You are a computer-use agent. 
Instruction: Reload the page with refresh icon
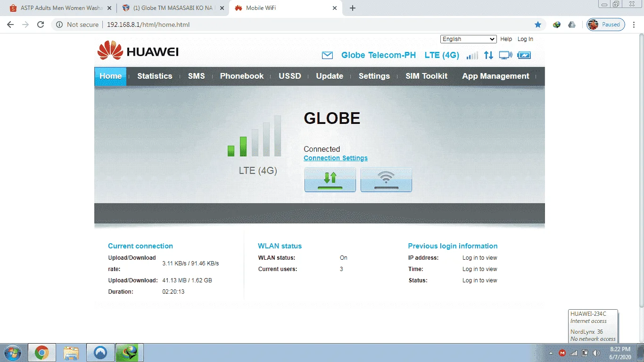[x=41, y=25]
